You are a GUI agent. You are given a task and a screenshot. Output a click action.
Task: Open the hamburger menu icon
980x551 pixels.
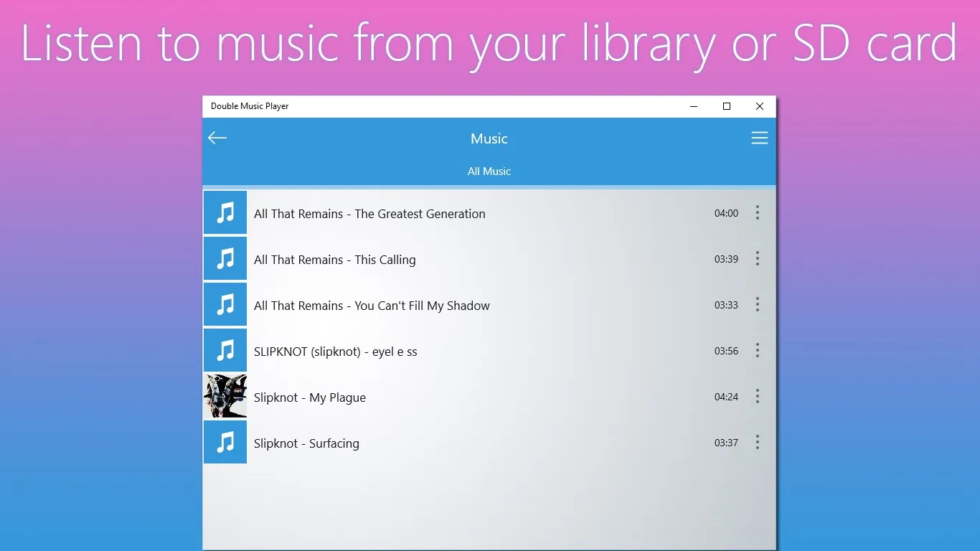click(x=760, y=138)
